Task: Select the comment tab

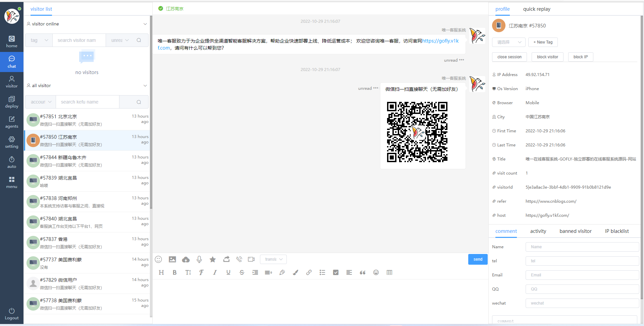Action: click(506, 231)
